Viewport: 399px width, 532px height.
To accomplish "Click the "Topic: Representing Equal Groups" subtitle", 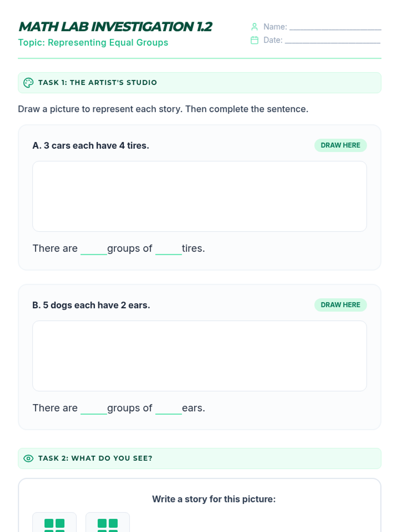I will (93, 43).
